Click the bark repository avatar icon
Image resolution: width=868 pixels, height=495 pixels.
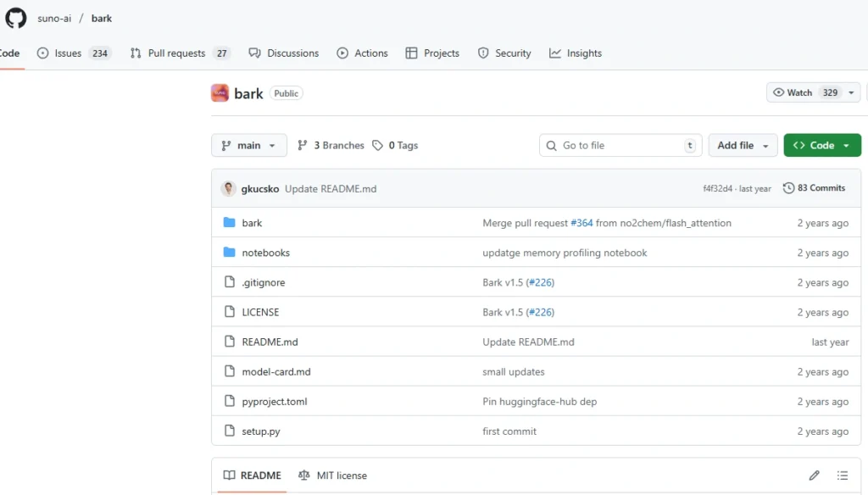coord(220,93)
